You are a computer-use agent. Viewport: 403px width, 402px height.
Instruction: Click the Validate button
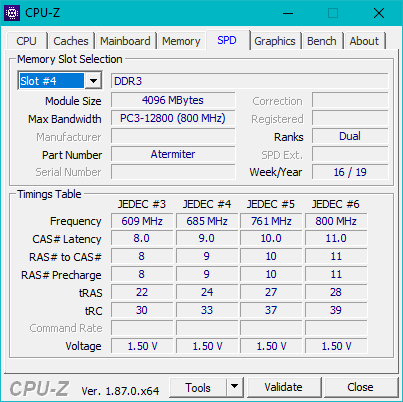(x=284, y=387)
